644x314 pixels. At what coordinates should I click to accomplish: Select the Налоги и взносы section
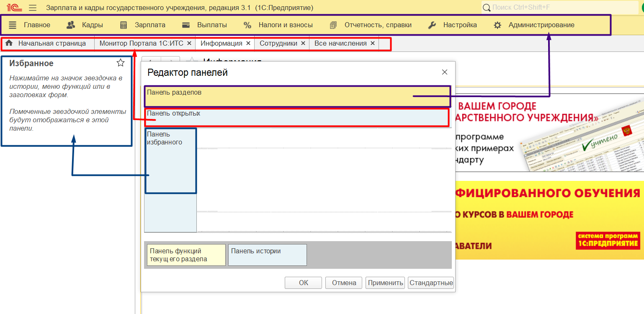[x=278, y=25]
